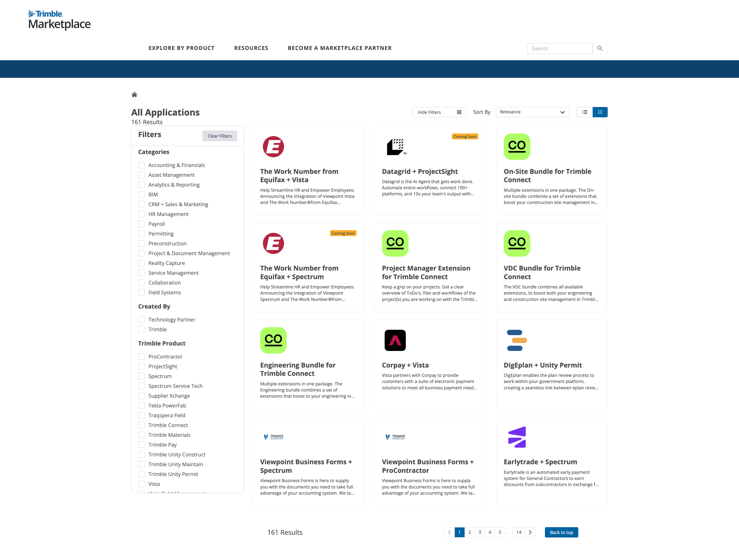Viewport: 739px width, 560px height.
Task: Jump to results page 14
Action: coord(519,532)
